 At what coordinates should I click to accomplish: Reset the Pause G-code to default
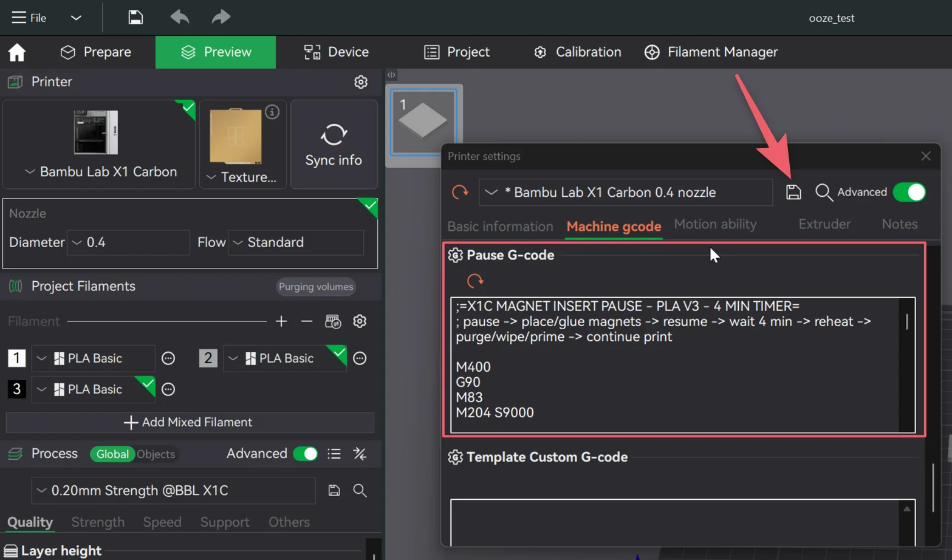[x=475, y=281]
